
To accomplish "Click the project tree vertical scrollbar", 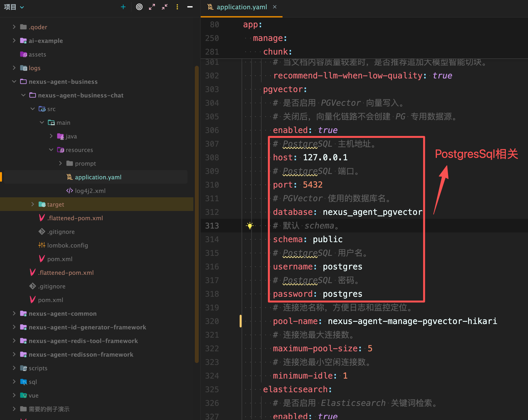I will pyautogui.click(x=197, y=214).
